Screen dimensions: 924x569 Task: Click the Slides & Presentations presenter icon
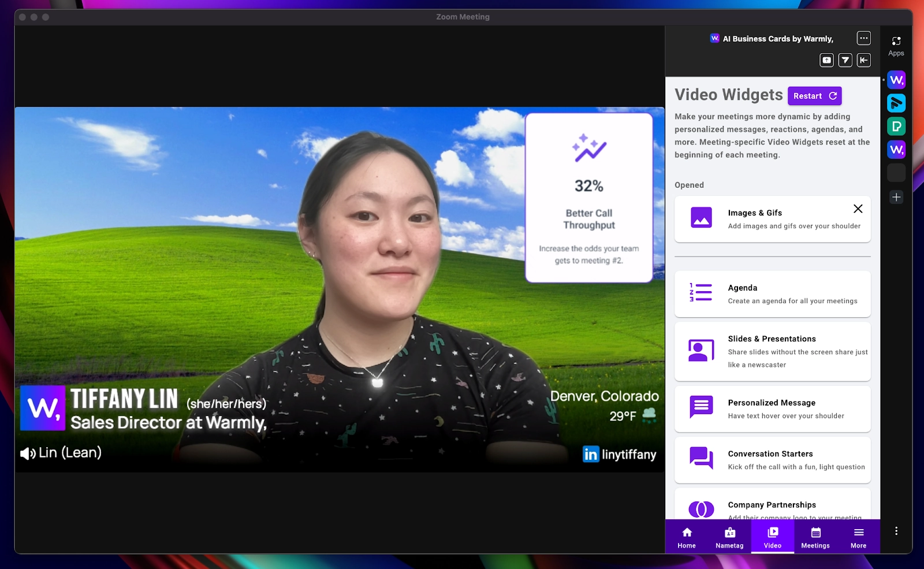pyautogui.click(x=701, y=350)
